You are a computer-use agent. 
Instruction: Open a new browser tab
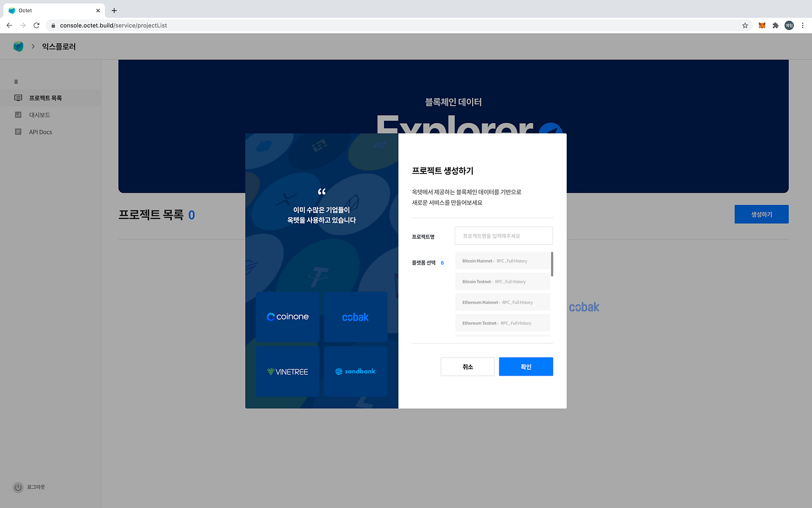point(114,10)
